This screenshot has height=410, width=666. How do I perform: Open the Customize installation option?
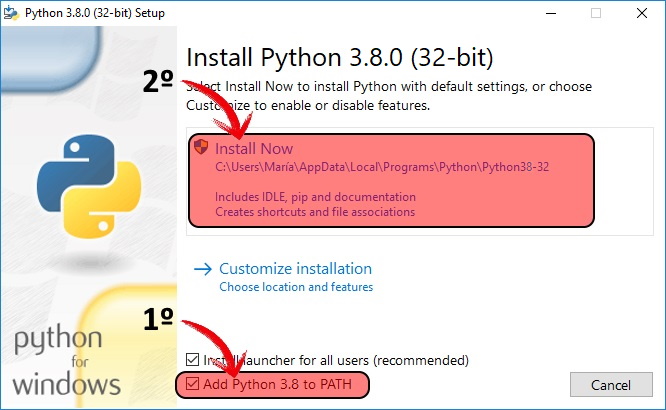(296, 269)
